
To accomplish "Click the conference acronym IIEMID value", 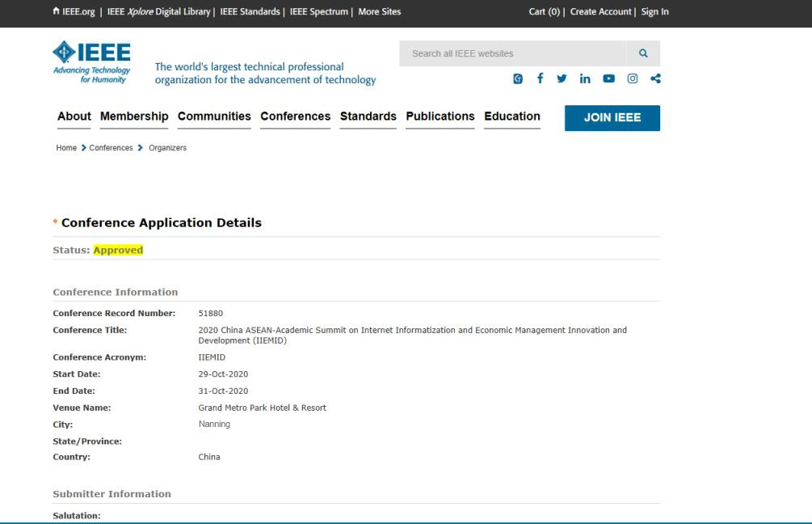I will tap(212, 357).
